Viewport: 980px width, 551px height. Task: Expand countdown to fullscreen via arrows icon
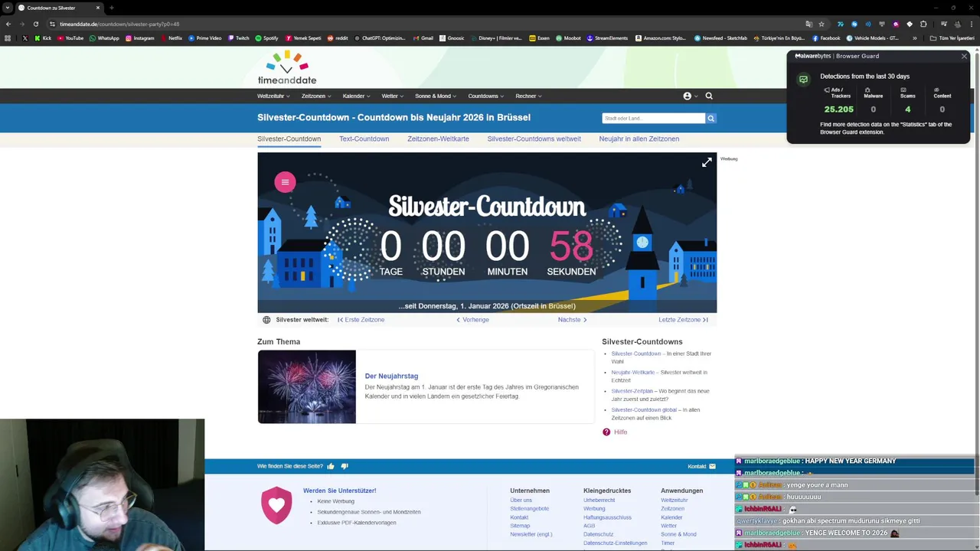[x=707, y=162]
